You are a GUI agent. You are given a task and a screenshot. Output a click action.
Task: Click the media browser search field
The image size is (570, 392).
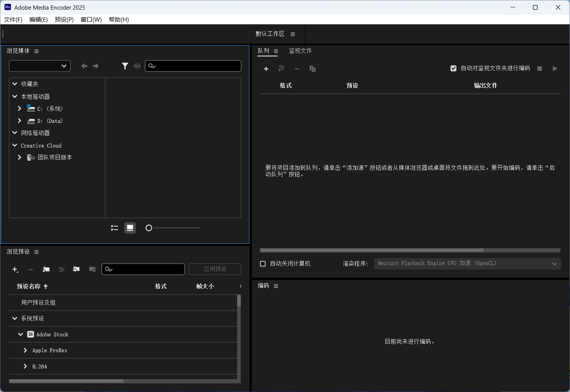tap(193, 66)
